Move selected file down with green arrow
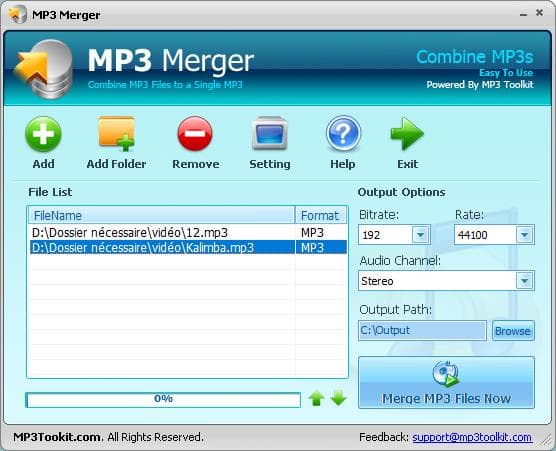The image size is (556, 451). click(339, 398)
